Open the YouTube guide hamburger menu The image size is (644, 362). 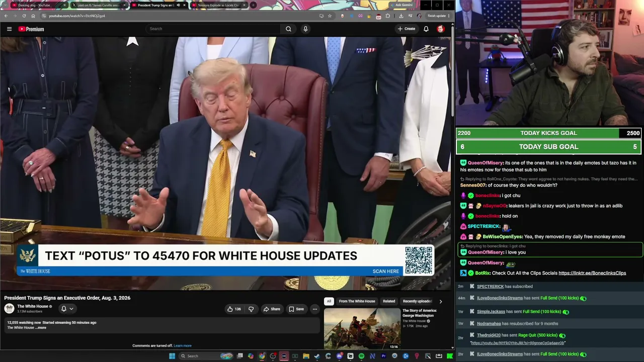[x=9, y=29]
